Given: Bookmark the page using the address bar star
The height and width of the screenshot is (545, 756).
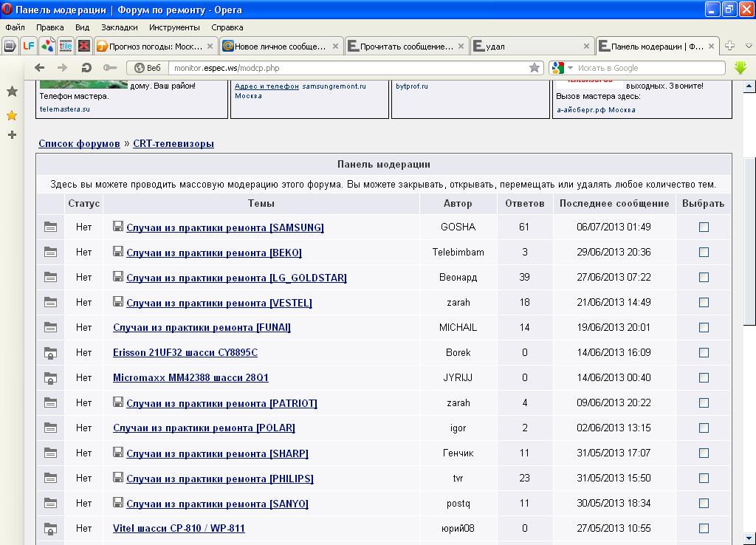Looking at the screenshot, I should (534, 68).
